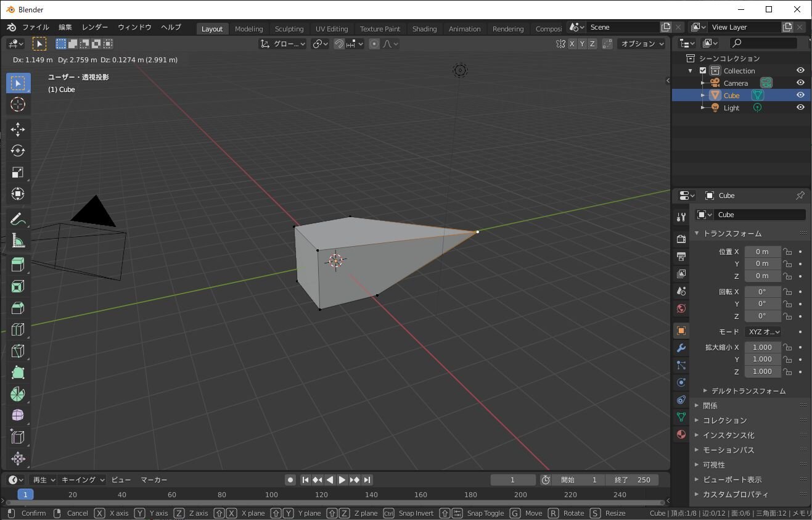Viewport: 812px width, 520px height.
Task: Select the Edge Slide tool
Action: [x=18, y=437]
